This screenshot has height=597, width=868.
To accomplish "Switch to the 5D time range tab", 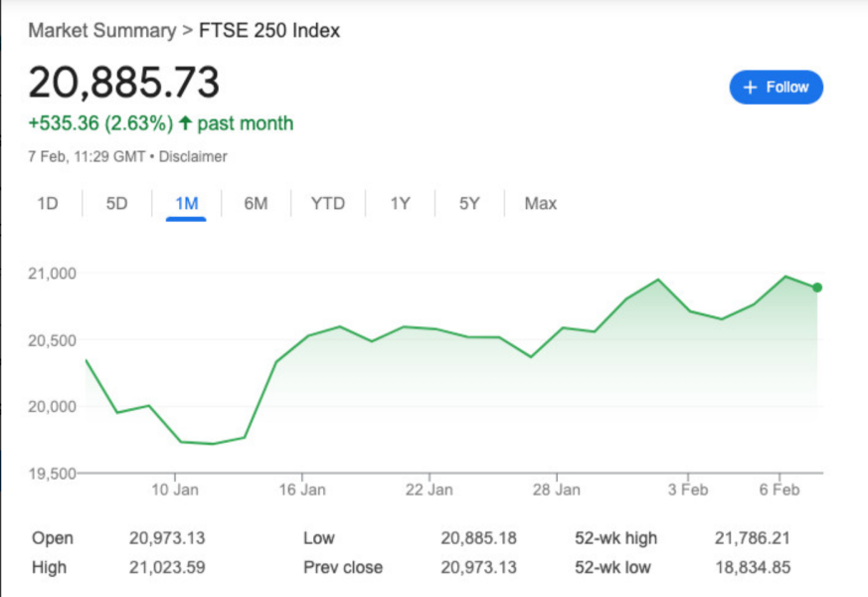I will click(x=116, y=203).
